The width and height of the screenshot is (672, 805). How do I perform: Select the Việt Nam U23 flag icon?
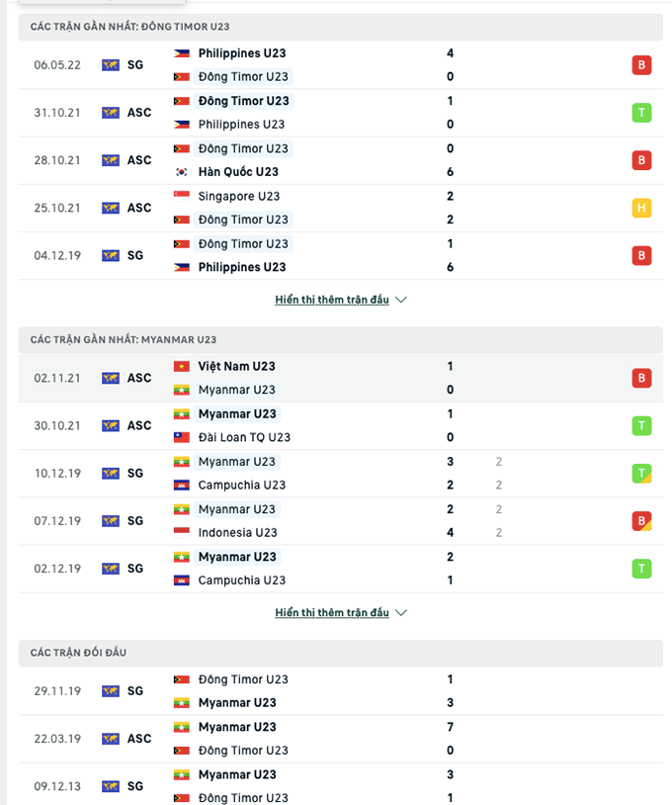(x=182, y=366)
